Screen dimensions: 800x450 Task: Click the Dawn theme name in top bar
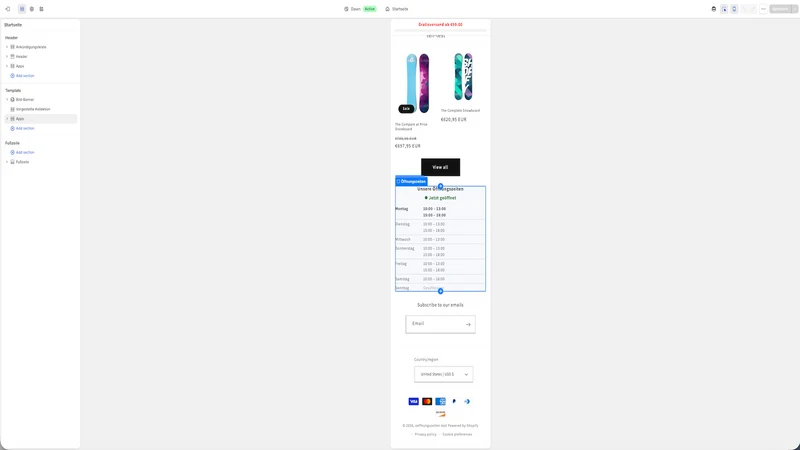coord(355,9)
